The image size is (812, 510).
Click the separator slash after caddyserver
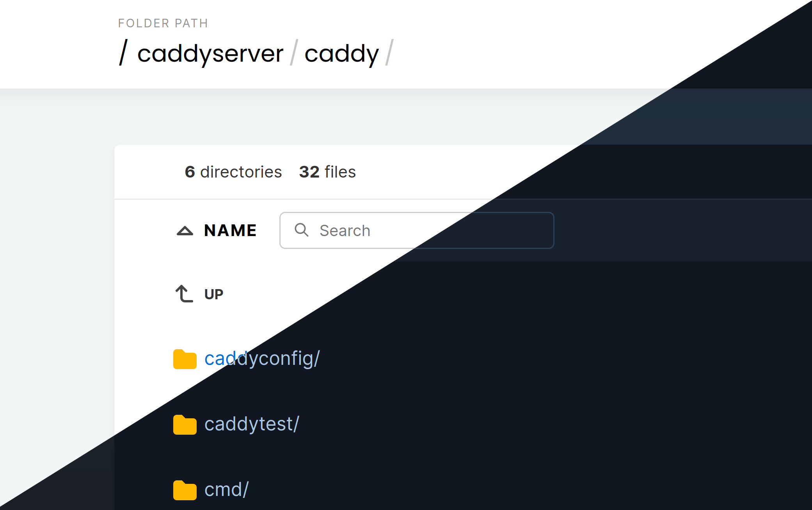tap(294, 53)
